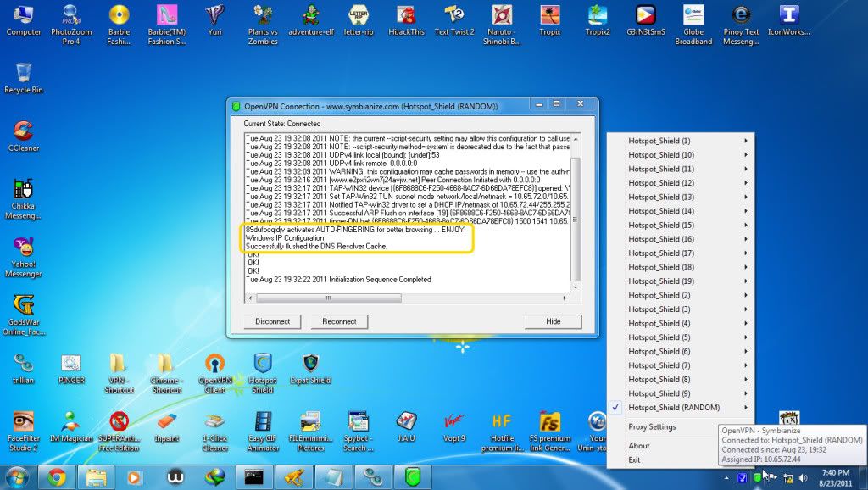868x490 pixels.
Task: Expand the Hotspot_Shield (5) submenu arrow
Action: pos(746,337)
